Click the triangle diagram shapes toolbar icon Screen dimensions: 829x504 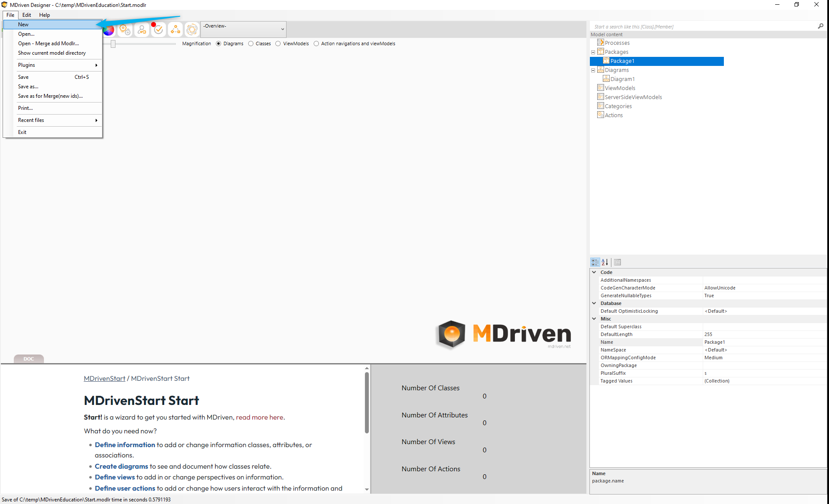pos(175,30)
